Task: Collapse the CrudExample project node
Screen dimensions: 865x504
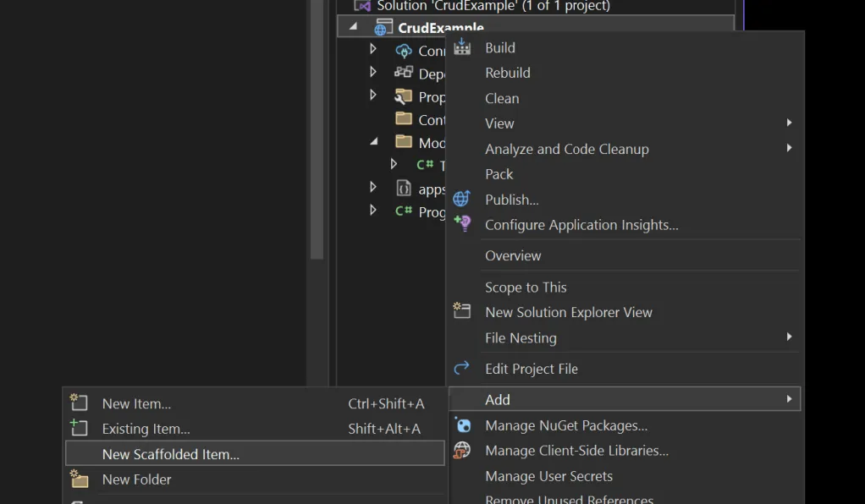Action: pyautogui.click(x=353, y=26)
